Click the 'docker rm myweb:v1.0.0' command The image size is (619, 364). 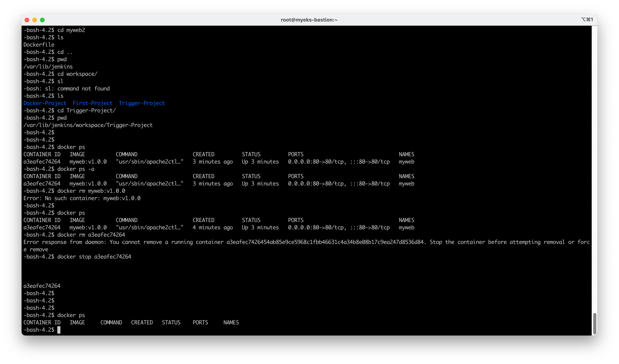(x=91, y=191)
